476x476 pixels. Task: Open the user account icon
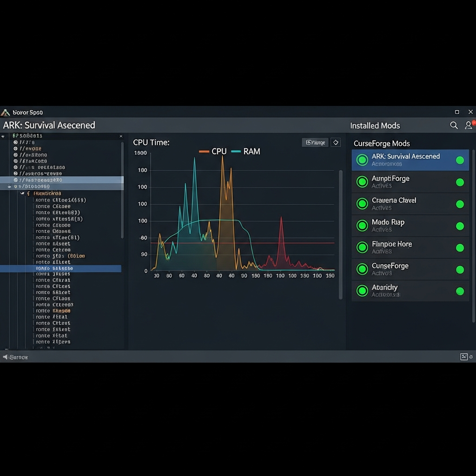pos(469,125)
